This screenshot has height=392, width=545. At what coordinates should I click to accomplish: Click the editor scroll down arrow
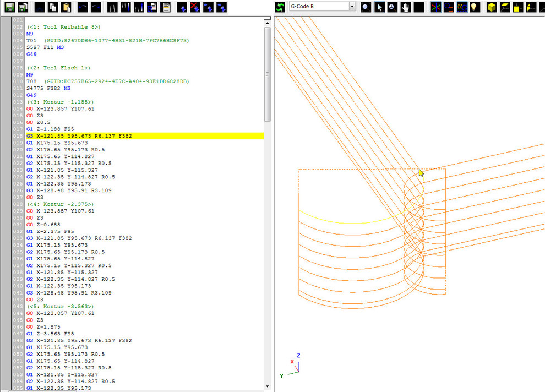click(x=268, y=386)
